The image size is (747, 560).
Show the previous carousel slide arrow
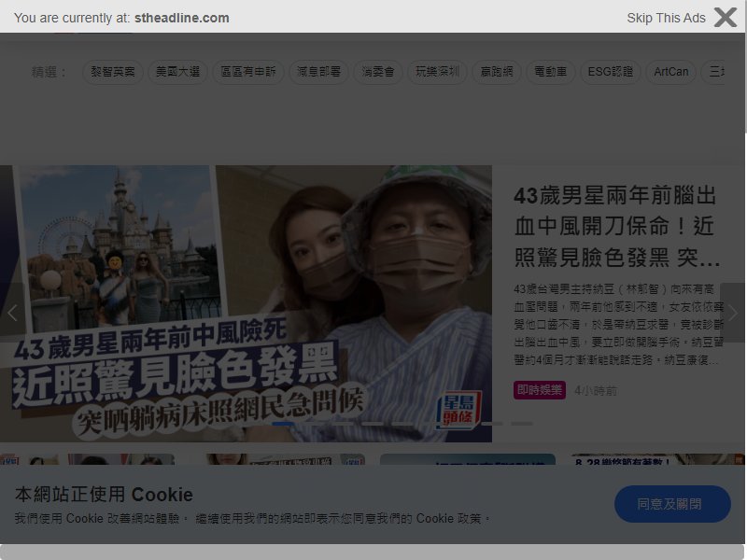[12, 313]
